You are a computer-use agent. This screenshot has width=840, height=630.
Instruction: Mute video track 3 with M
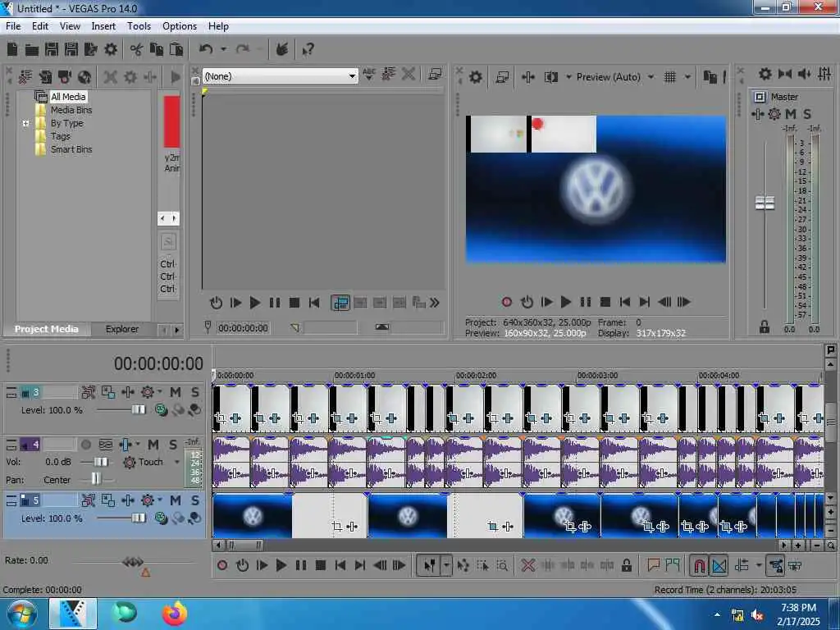click(x=176, y=392)
